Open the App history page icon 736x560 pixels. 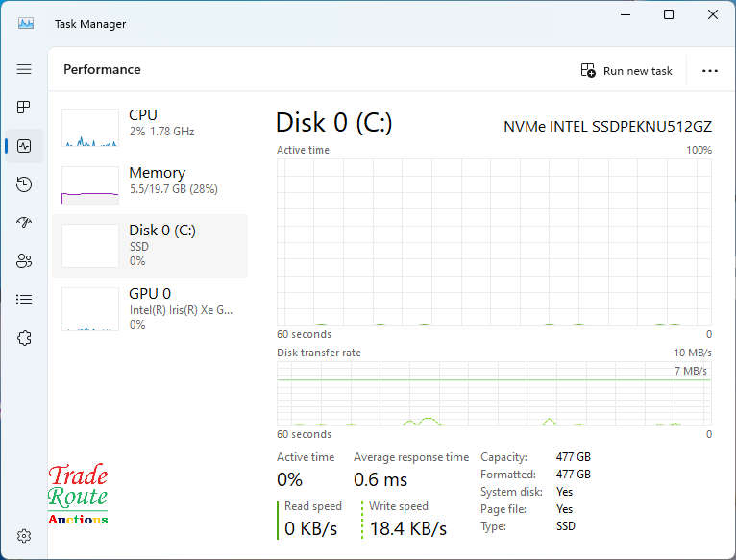pos(24,184)
